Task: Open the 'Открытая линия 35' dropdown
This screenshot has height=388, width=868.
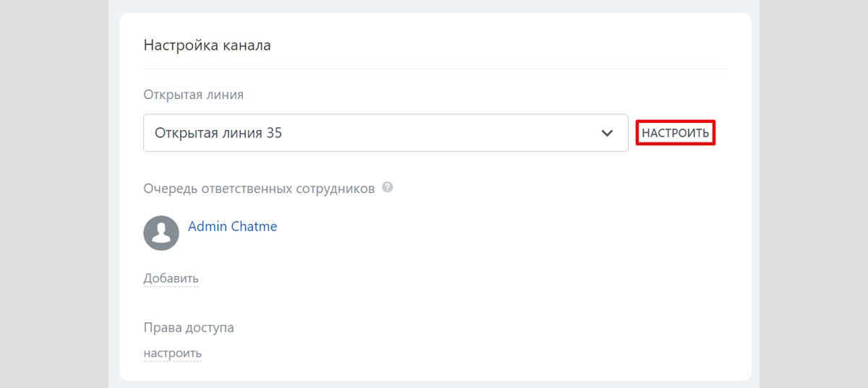Action: coord(385,133)
